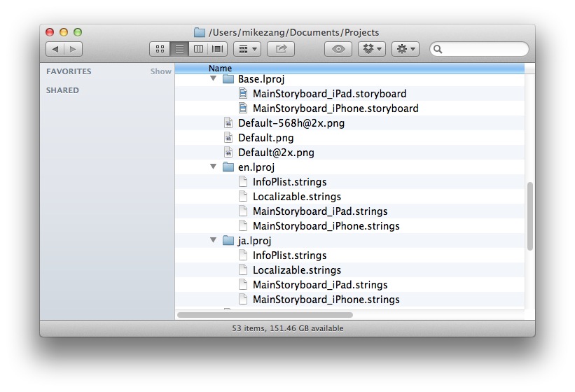Click the Share toolbar button
Screen dimensions: 575x392
(x=281, y=49)
